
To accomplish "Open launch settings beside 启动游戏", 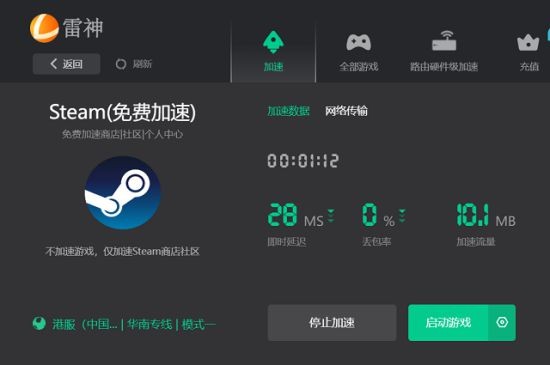I will point(502,323).
